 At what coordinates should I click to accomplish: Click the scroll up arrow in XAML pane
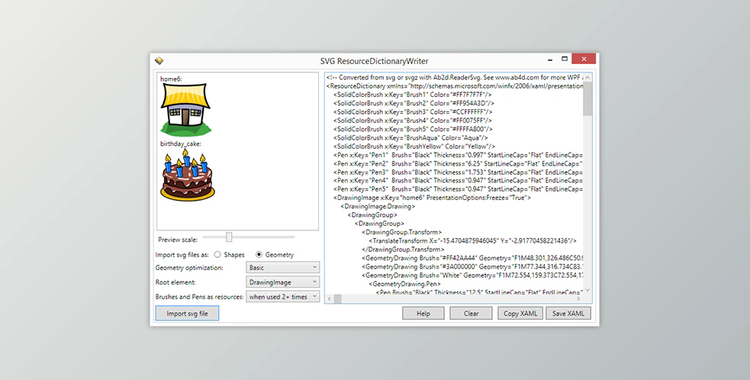(x=587, y=78)
